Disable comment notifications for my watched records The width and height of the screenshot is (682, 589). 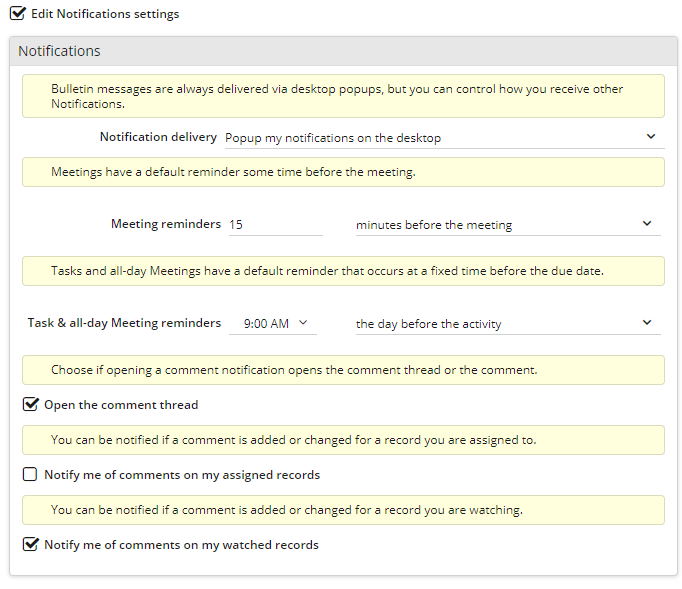pyautogui.click(x=31, y=545)
